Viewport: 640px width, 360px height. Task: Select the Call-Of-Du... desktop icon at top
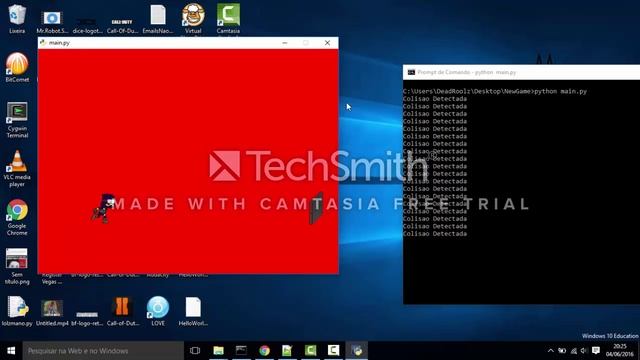[122, 25]
